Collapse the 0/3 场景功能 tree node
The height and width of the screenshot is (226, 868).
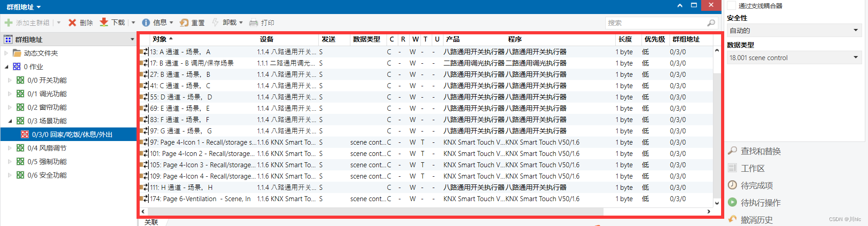pyautogui.click(x=10, y=121)
